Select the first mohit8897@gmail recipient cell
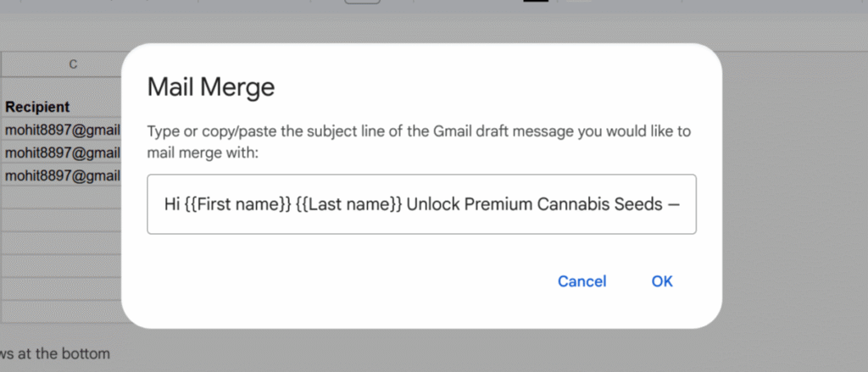Viewport: 868px width, 372px height. coord(61,130)
